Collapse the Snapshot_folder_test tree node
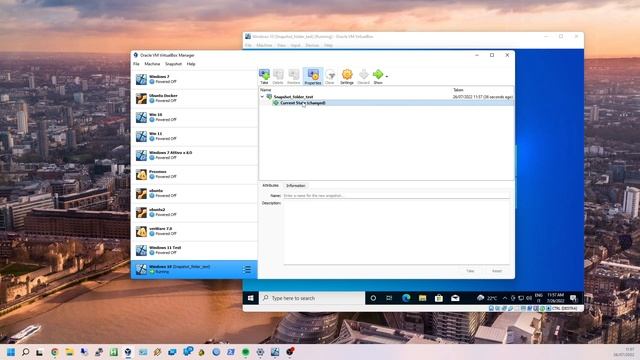Viewport: 640px width, 360px height. 262,97
